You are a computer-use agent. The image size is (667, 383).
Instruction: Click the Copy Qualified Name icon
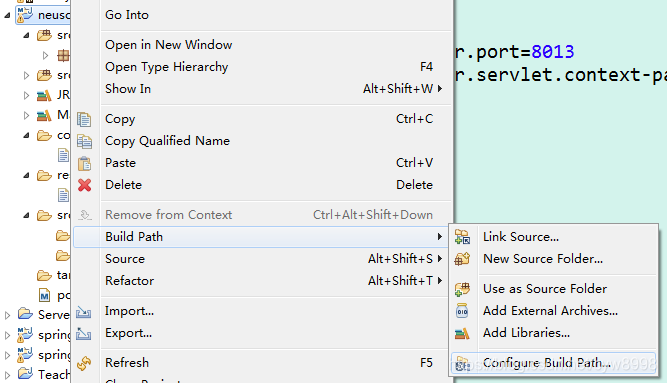[84, 141]
